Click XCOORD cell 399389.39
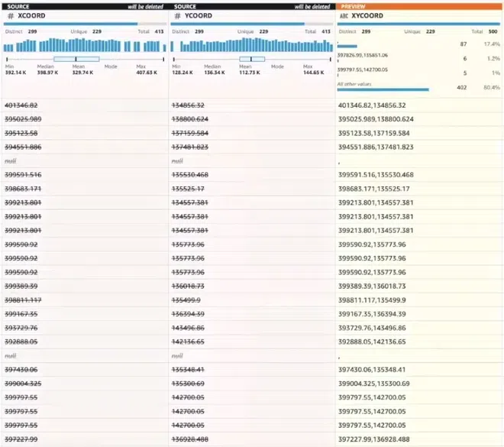Image resolution: width=504 pixels, height=447 pixels. pyautogui.click(x=21, y=287)
